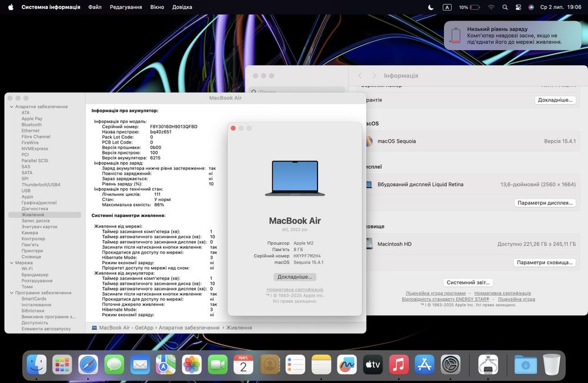588x383 pixels.
Task: Select Wi-Fi under Мережа in sidebar
Action: (27, 269)
